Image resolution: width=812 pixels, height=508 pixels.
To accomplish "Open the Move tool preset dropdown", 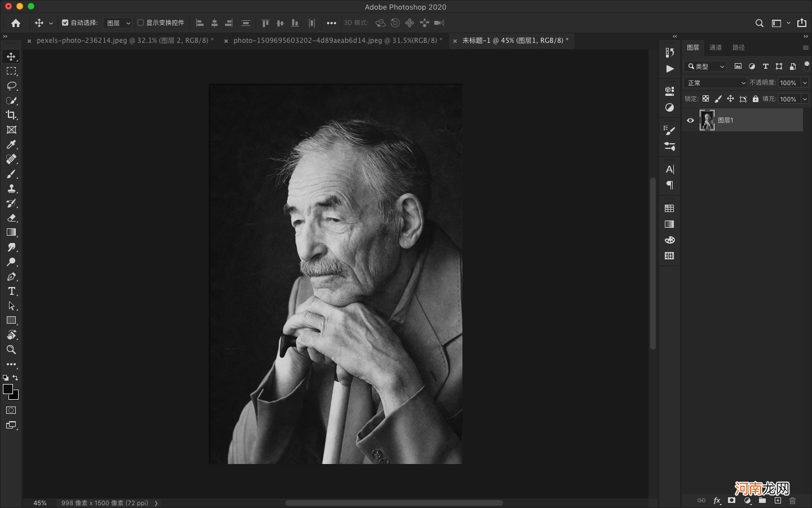I will [51, 23].
